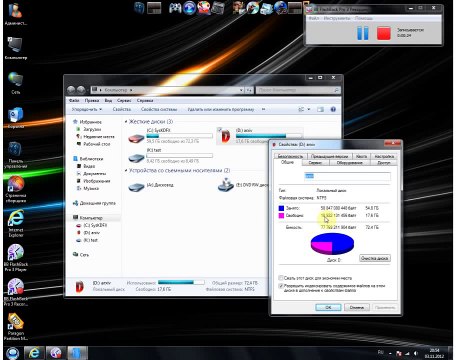Collapse the Жесткие диски group

point(126,122)
